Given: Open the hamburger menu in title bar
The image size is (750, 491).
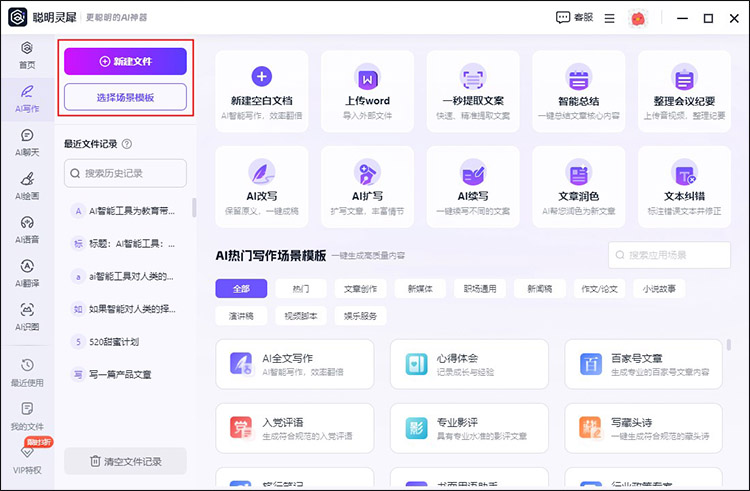Looking at the screenshot, I should click(609, 18).
